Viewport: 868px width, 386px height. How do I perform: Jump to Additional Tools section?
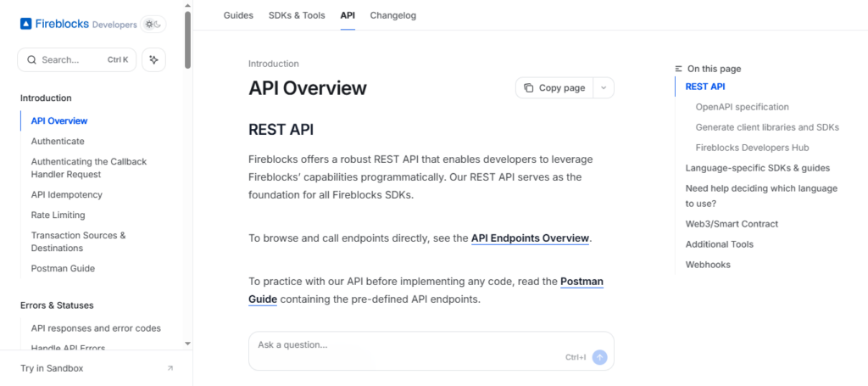tap(720, 244)
